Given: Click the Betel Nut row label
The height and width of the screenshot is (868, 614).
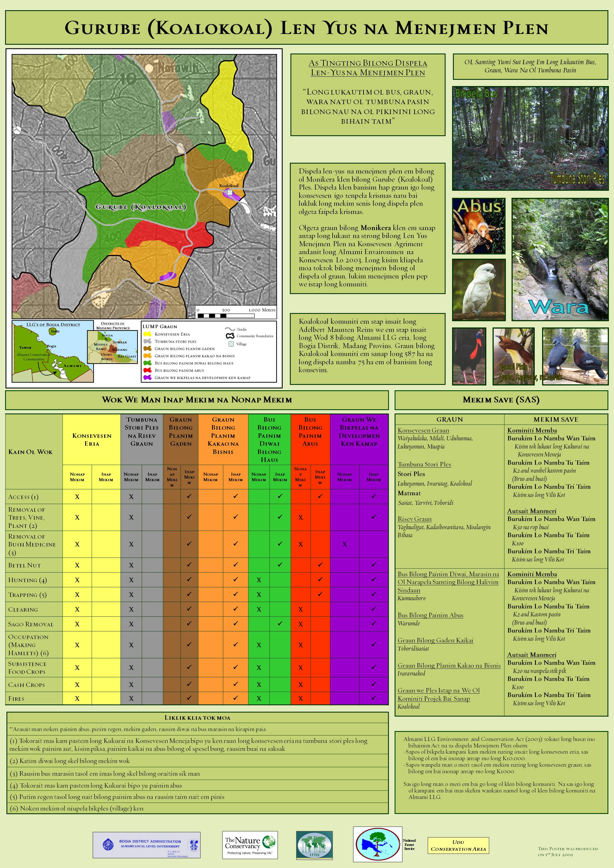Looking at the screenshot, I should [24, 565].
